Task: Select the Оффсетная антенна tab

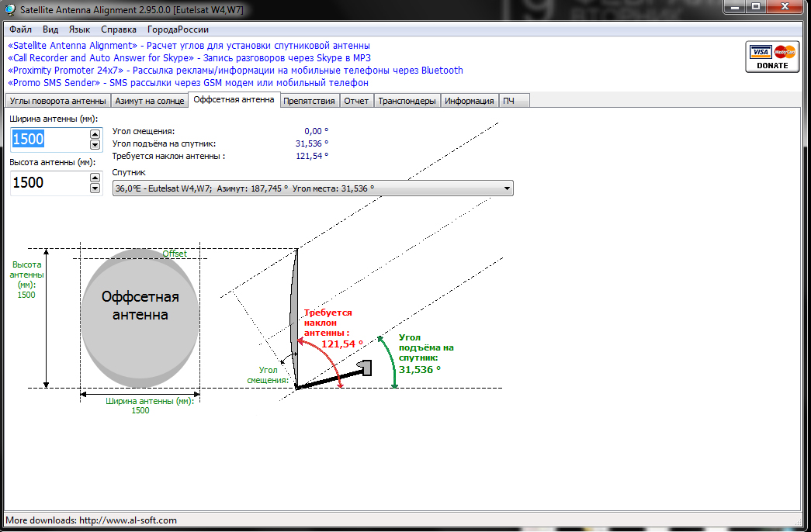Action: point(234,100)
